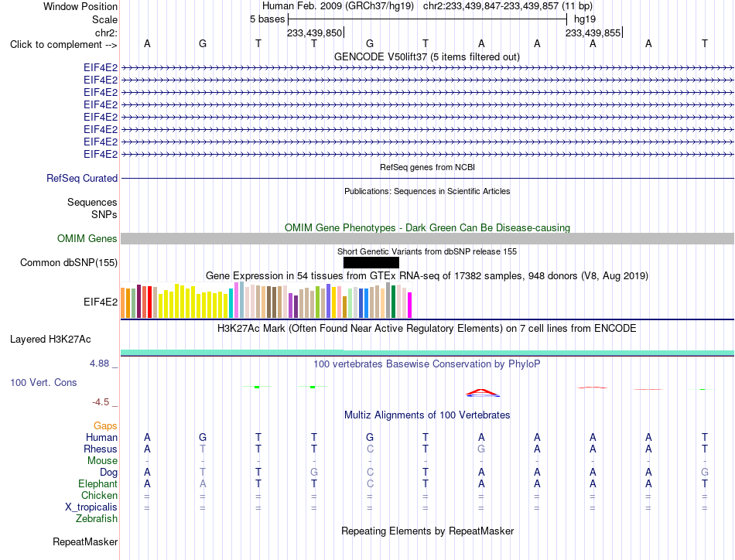Open the H3K27Ac Mark track title
The image size is (735, 560).
tap(427, 328)
